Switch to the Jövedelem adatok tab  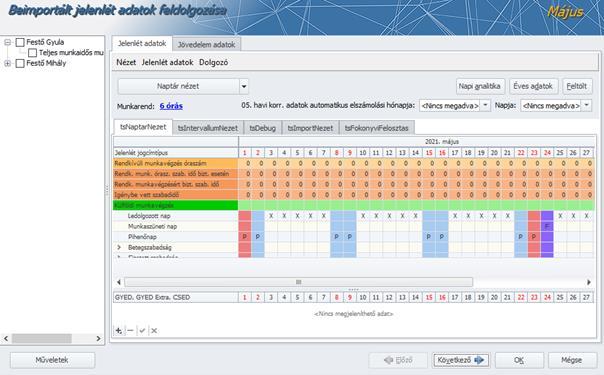tap(206, 44)
